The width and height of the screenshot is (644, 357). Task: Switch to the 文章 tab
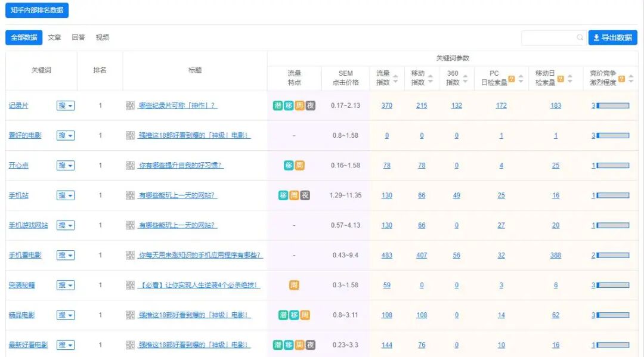coord(54,38)
